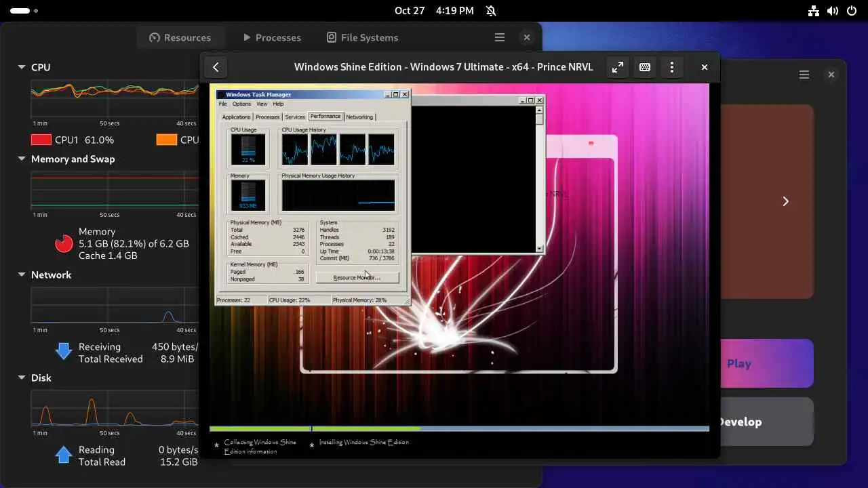The height and width of the screenshot is (488, 868).
Task: Click the CPU history graph in System Monitor
Action: tap(115, 98)
